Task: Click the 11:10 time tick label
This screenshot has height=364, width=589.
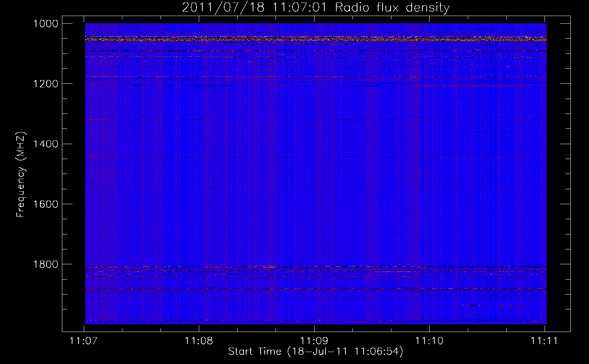Action: [x=430, y=341]
